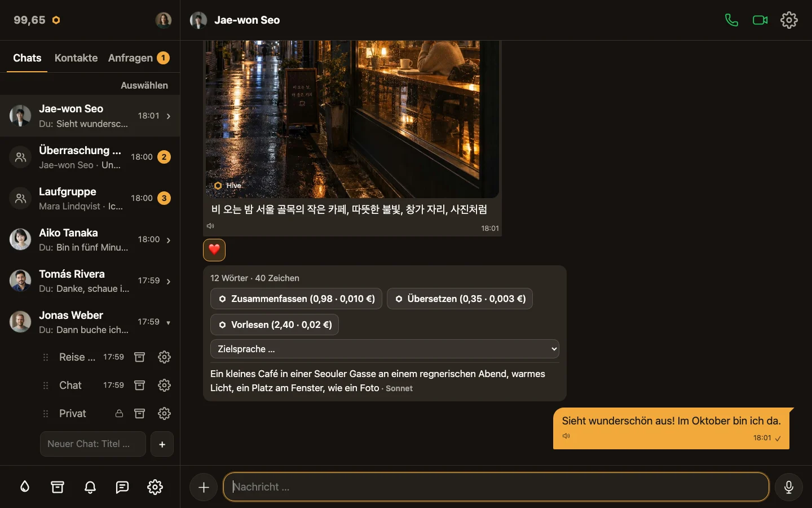Play audio for the Korean café message
Viewport: 812px width, 508px height.
[x=211, y=226]
